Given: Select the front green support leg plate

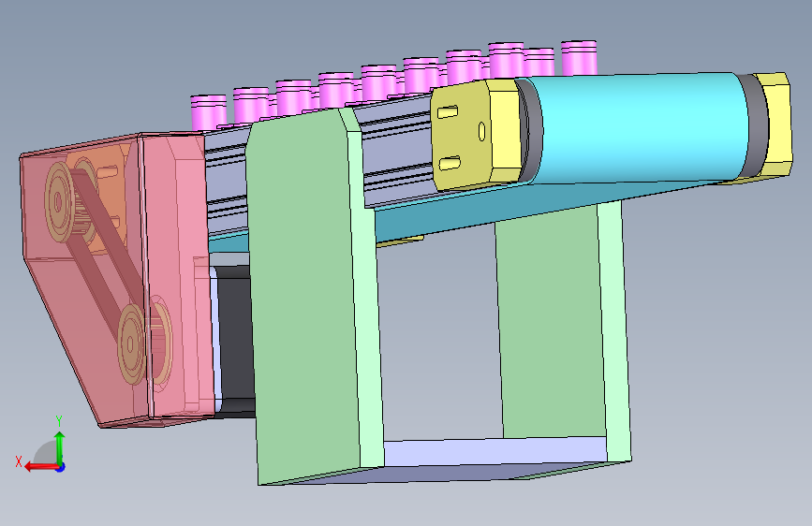Looking at the screenshot, I should 305,300.
